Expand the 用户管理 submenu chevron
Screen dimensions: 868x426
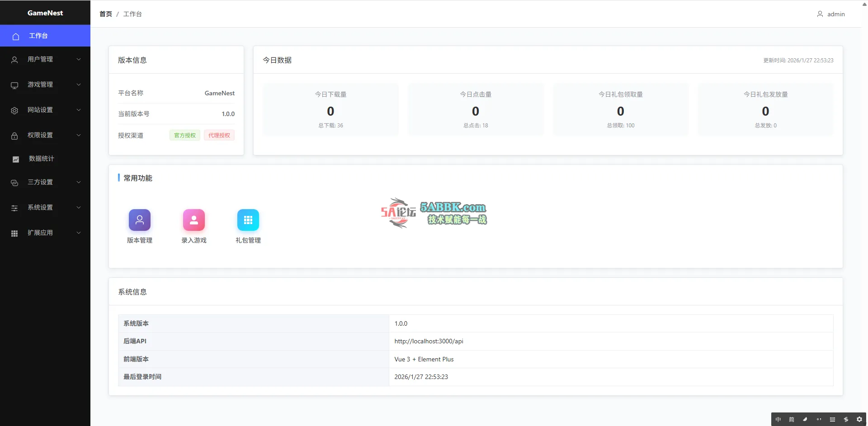[x=79, y=59]
